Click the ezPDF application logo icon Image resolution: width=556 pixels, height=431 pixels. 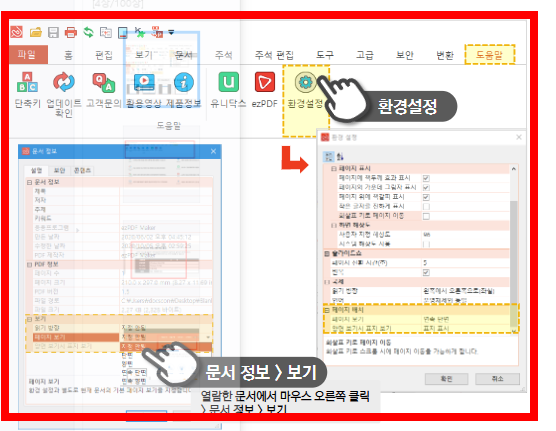pyautogui.click(x=16, y=32)
